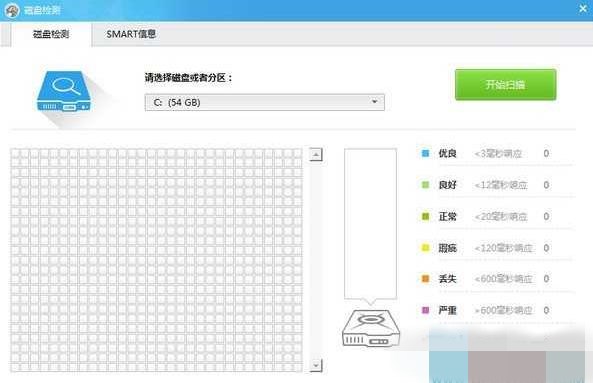Click the 严重 legend label
This screenshot has width=593, height=383.
[x=447, y=310]
